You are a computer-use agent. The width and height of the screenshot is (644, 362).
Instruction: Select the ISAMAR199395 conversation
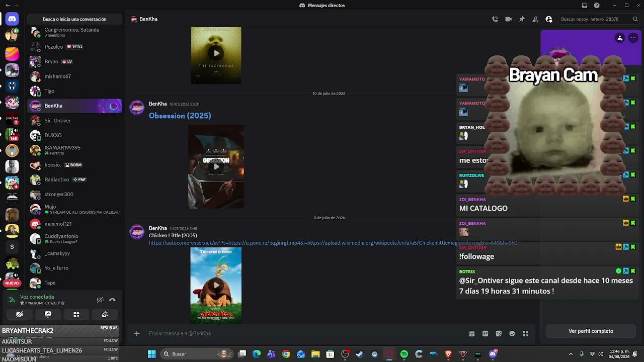[x=74, y=150]
